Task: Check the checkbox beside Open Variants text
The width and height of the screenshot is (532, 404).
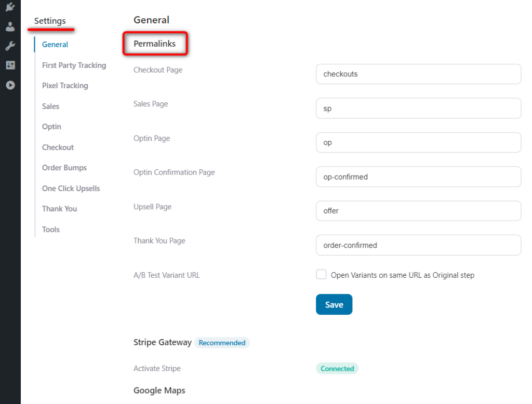Action: click(321, 275)
